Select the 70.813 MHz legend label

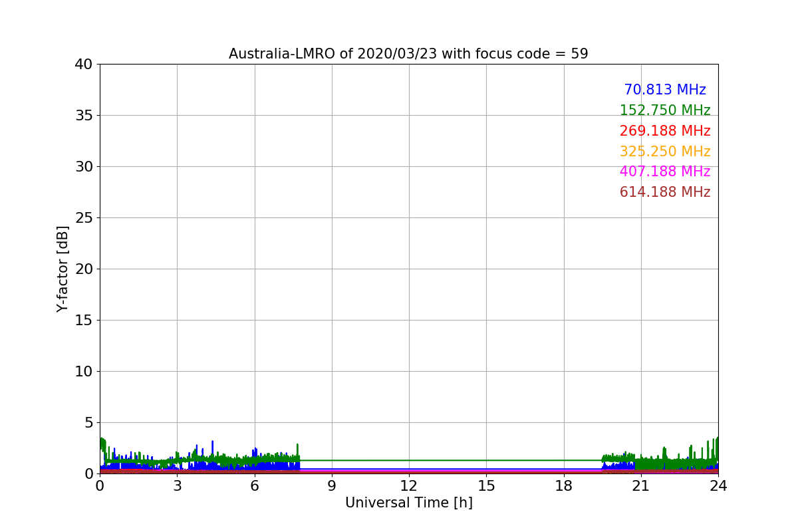665,90
